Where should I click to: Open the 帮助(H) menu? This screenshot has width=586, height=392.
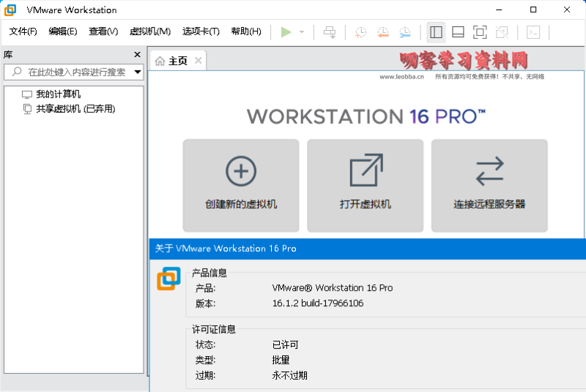(x=246, y=32)
